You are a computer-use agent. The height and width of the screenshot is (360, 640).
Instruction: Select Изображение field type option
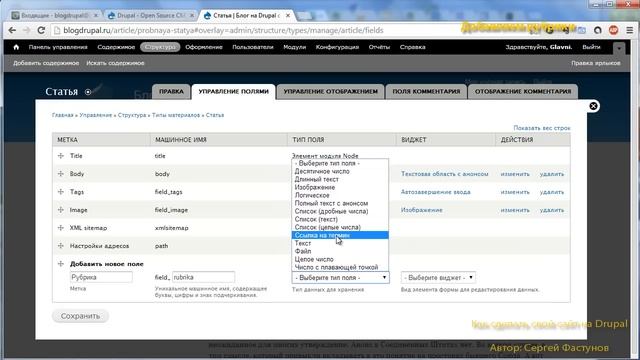pos(340,187)
